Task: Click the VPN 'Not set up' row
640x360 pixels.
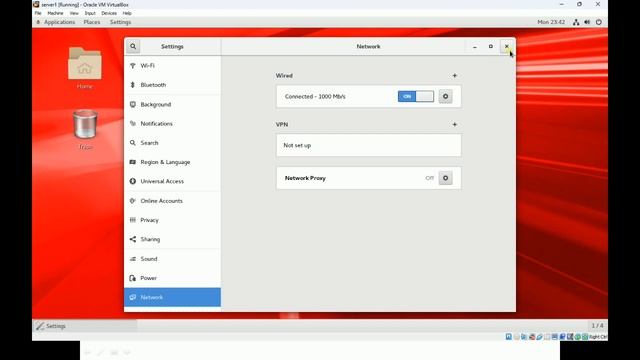Action: click(369, 145)
